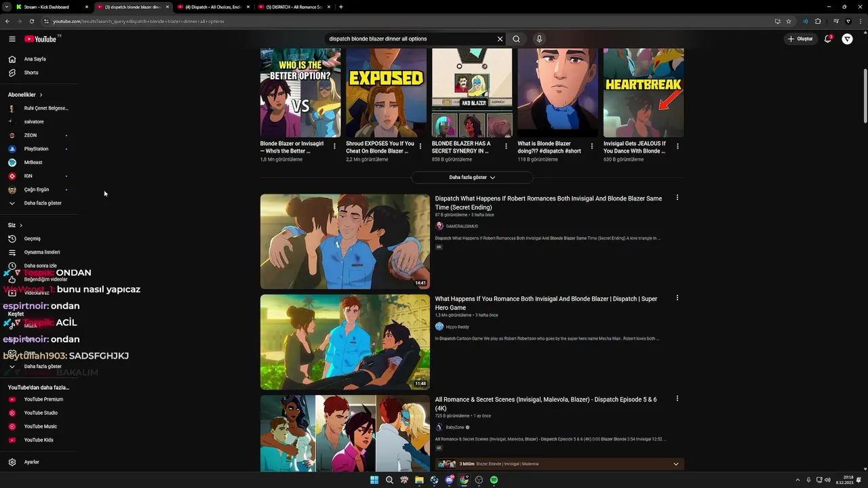Open browser extensions puzzle icon
Viewport: 868px width, 488px height.
818,21
